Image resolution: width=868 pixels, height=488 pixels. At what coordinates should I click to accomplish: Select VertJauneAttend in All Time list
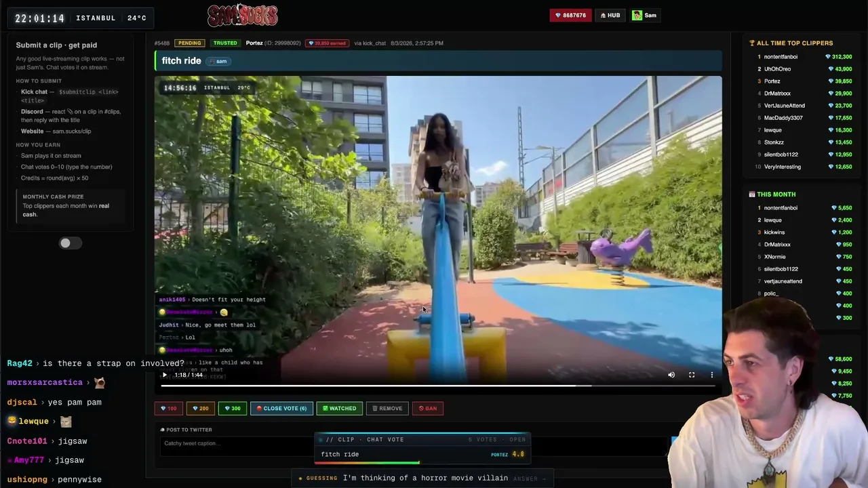point(785,106)
